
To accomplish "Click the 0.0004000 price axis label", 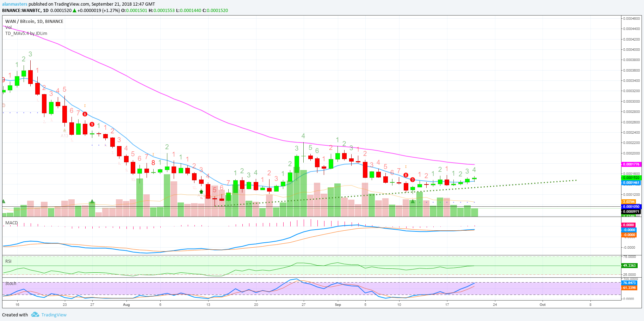I will (x=631, y=49).
